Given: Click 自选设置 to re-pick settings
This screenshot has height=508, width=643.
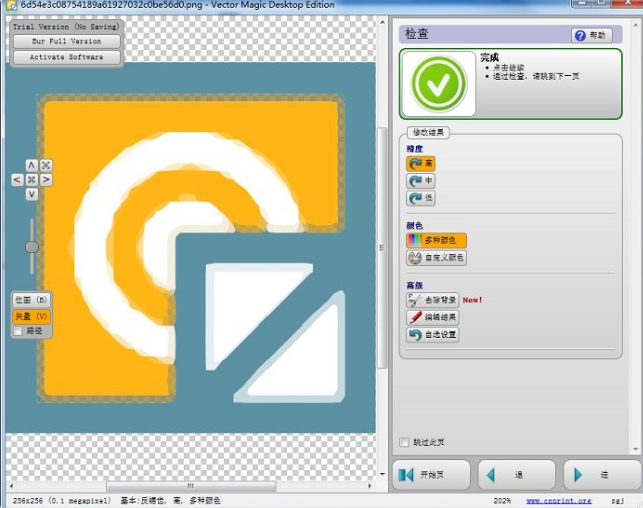Looking at the screenshot, I should 433,335.
